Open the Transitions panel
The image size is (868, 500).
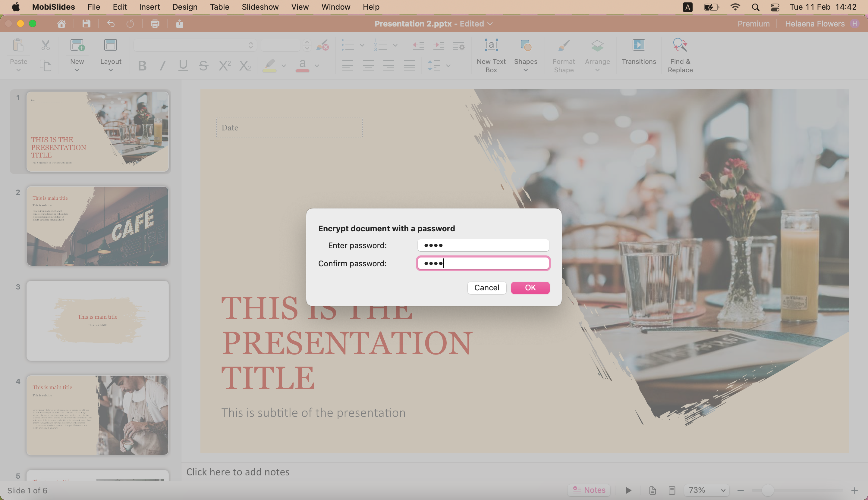coord(639,52)
